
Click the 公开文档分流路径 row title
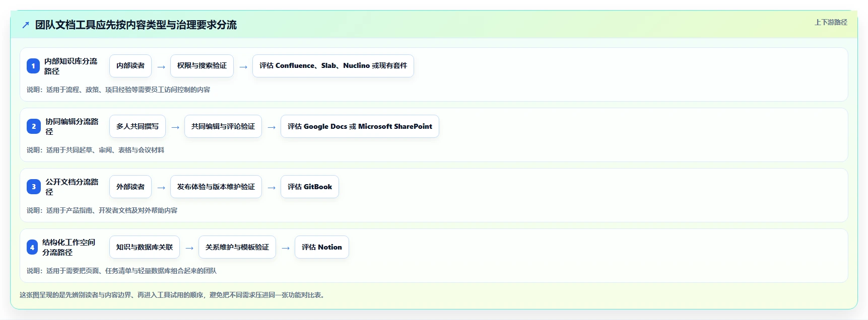(72, 187)
